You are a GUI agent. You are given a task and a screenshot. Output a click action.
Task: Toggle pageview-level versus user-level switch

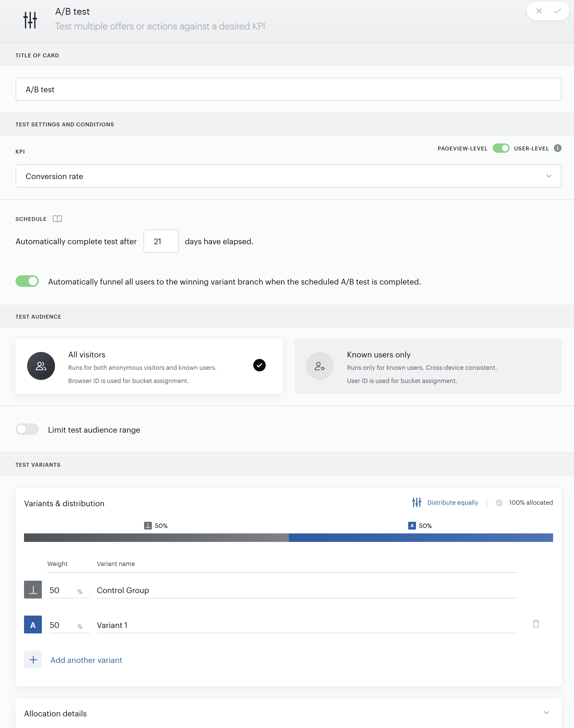click(x=501, y=148)
